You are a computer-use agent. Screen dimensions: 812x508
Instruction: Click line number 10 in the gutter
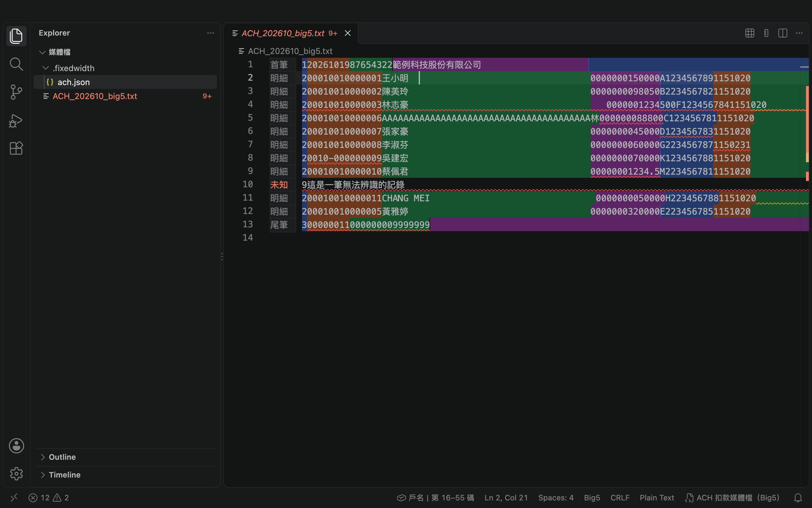[248, 184]
